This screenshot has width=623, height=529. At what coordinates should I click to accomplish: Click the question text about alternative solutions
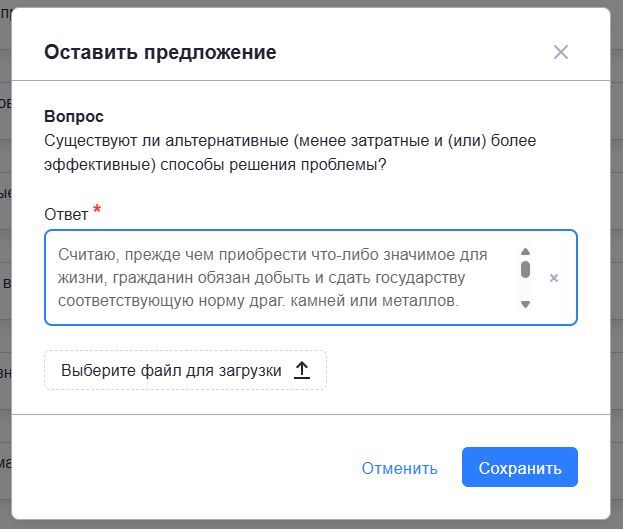290,141
